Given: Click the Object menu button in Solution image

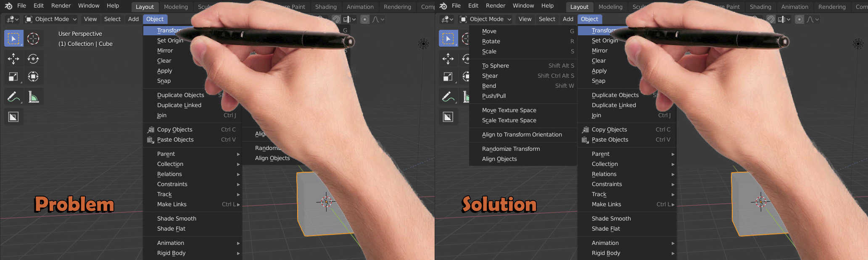Looking at the screenshot, I should pyautogui.click(x=589, y=19).
